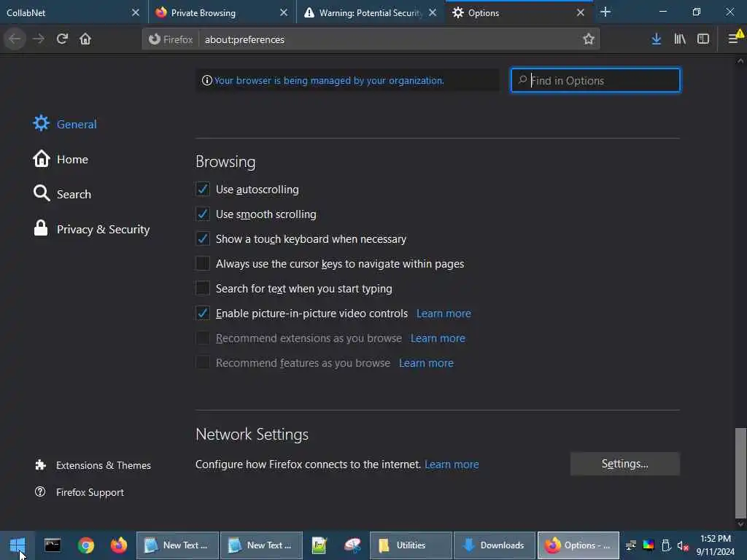747x560 pixels.
Task: Close the Warning: Potential Security tab
Action: coord(432,12)
